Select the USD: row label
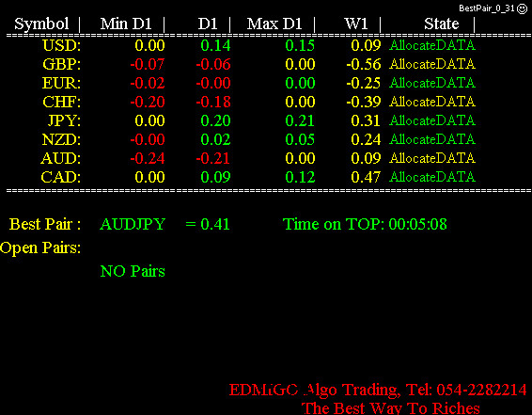 click(x=62, y=45)
